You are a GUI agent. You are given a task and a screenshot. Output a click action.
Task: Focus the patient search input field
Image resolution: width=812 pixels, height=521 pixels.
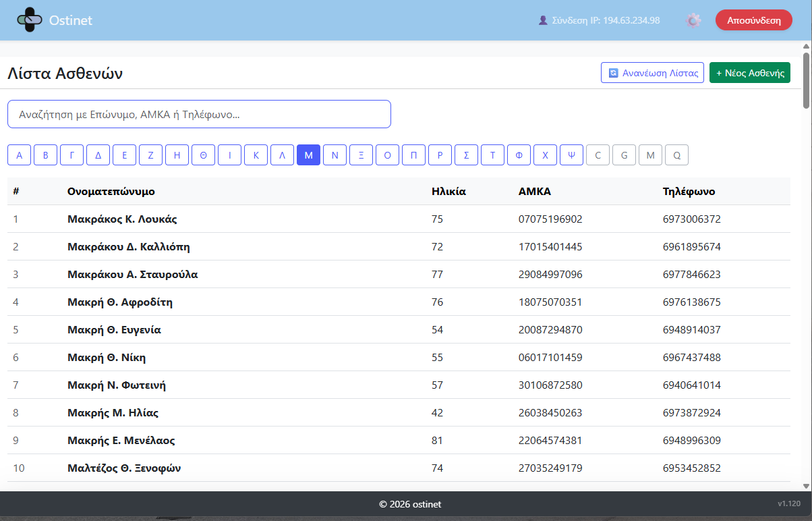199,114
